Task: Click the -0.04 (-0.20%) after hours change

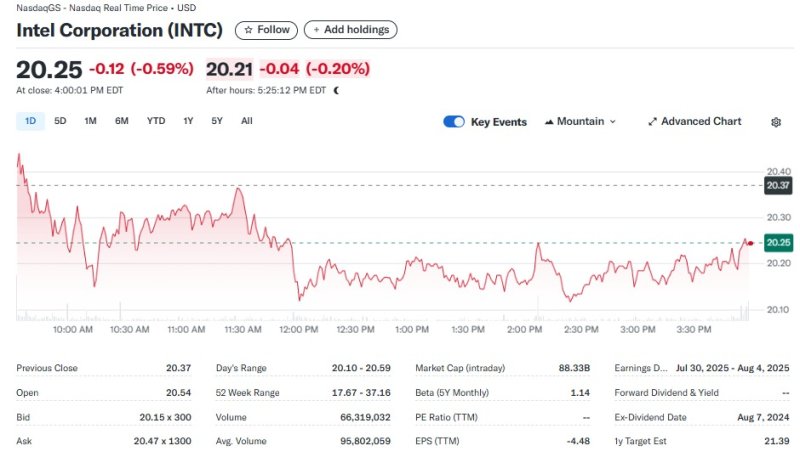Action: (315, 69)
